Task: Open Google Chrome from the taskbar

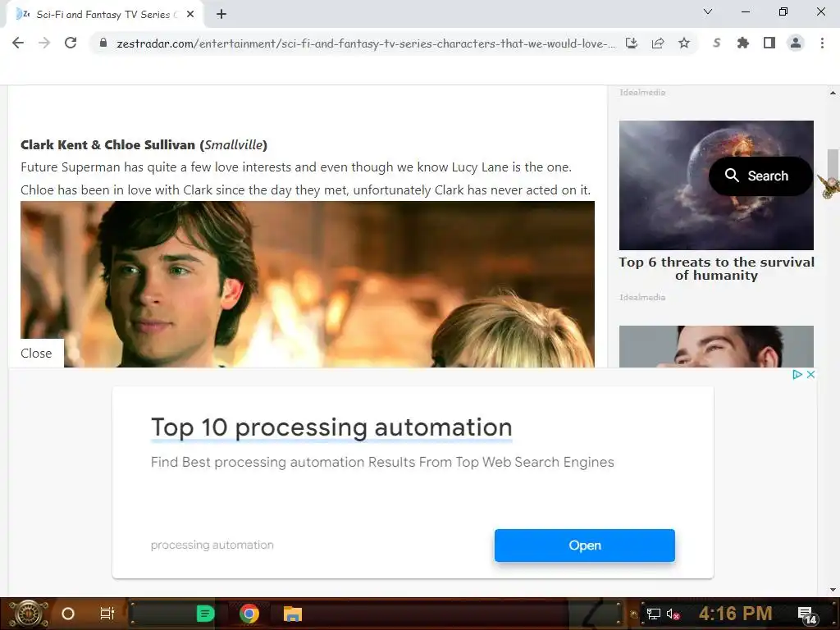Action: 249,614
